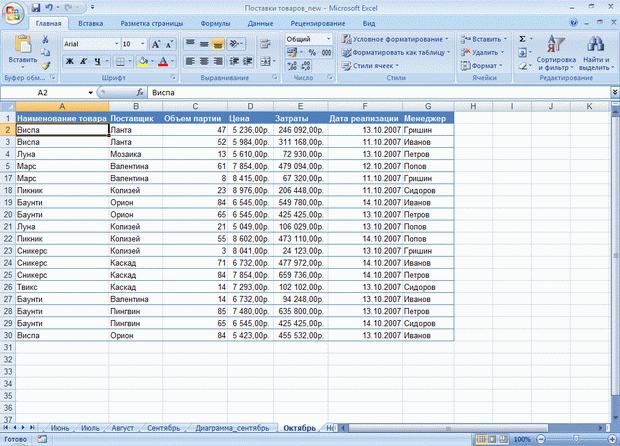Image resolution: width=620 pixels, height=446 pixels.
Task: Apply the yellow fill color bucket
Action: (x=143, y=61)
